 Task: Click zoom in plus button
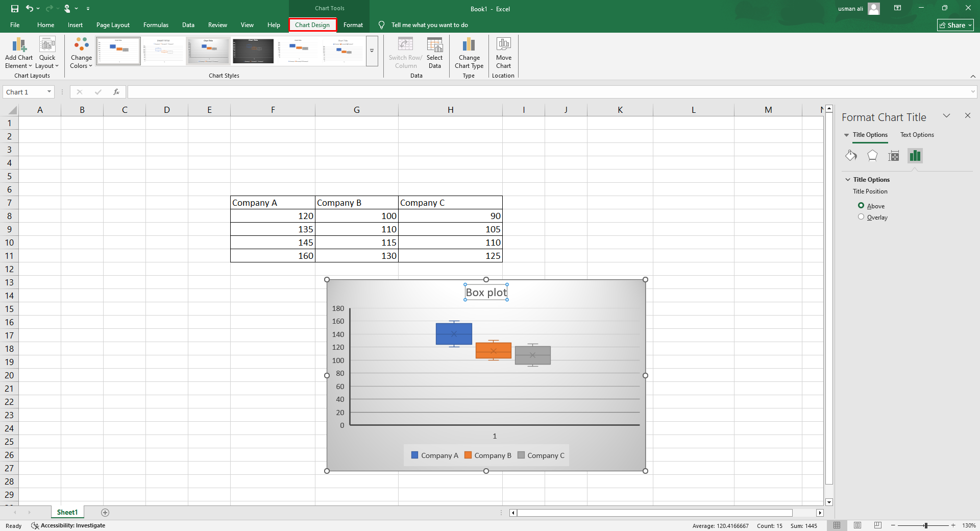point(953,525)
